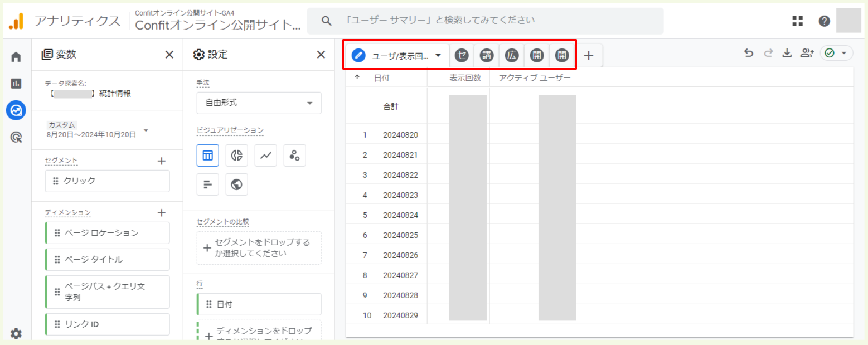Export the exploration data via download icon
The image size is (868, 345).
click(787, 52)
